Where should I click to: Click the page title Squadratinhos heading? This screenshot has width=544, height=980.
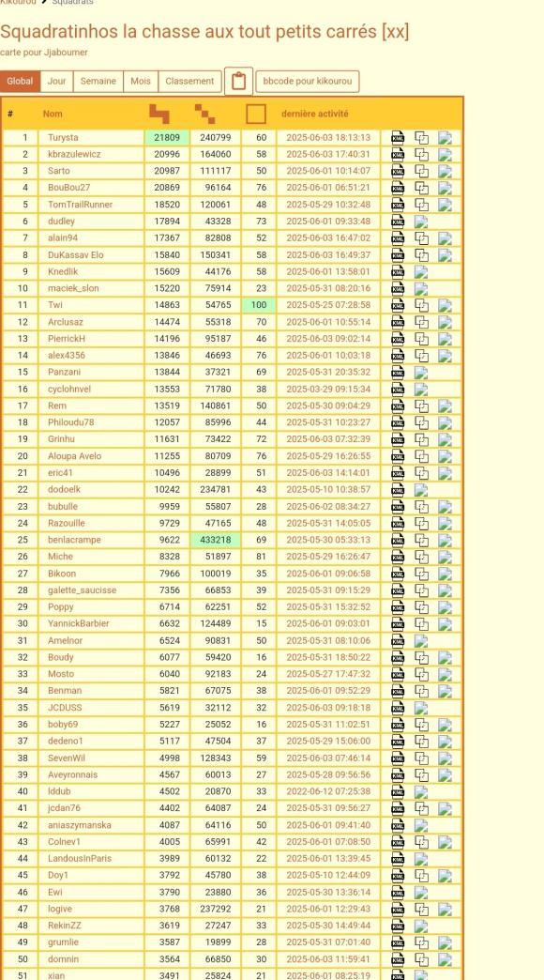pyautogui.click(x=204, y=31)
